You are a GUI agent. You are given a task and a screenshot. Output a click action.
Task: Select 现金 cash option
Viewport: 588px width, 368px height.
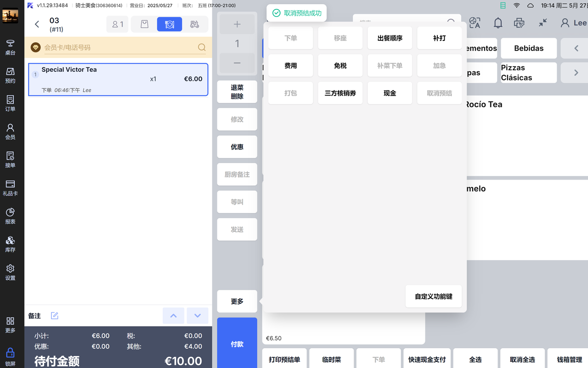click(x=390, y=93)
